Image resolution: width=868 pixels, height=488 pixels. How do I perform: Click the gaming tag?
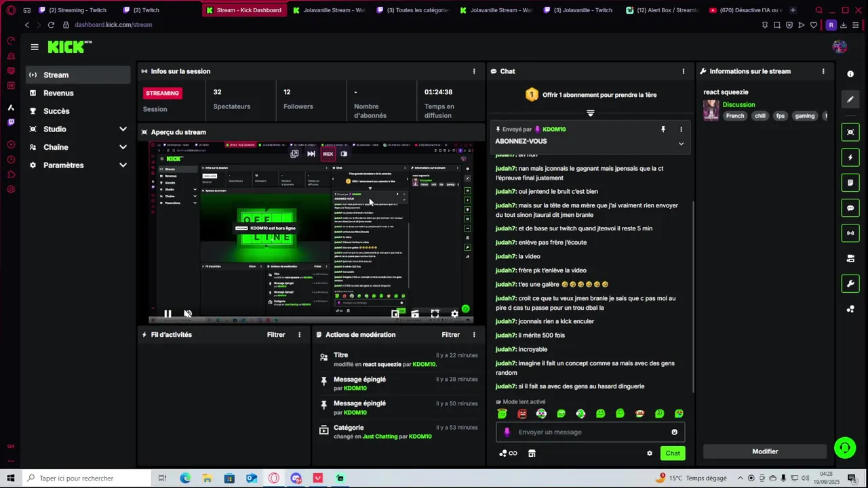[805, 116]
